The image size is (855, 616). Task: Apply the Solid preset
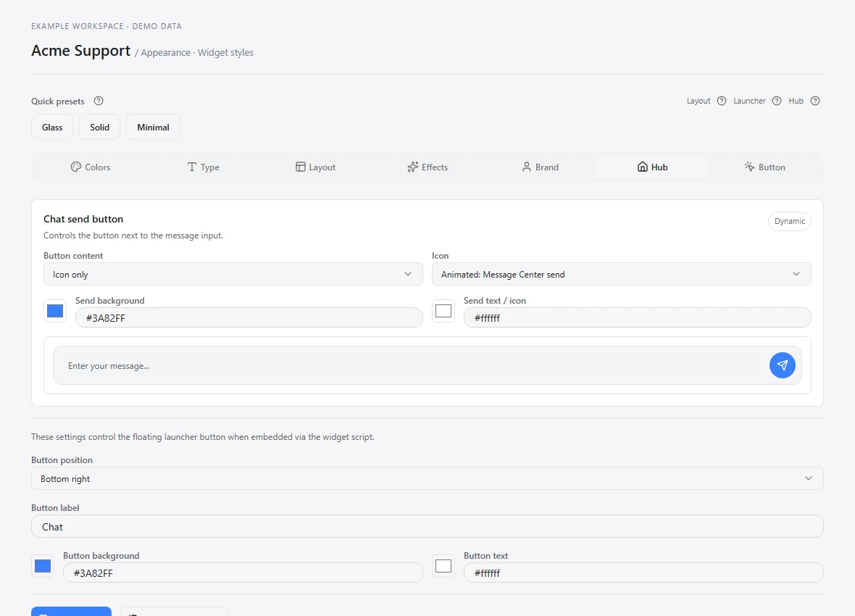coord(100,127)
